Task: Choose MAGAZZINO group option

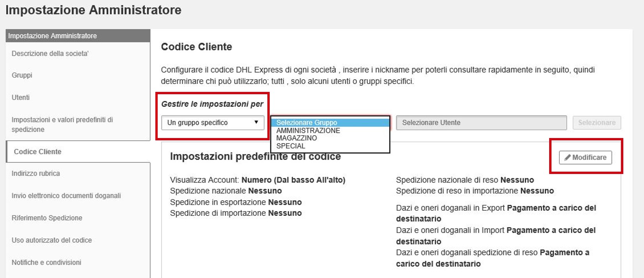Action: [297, 138]
